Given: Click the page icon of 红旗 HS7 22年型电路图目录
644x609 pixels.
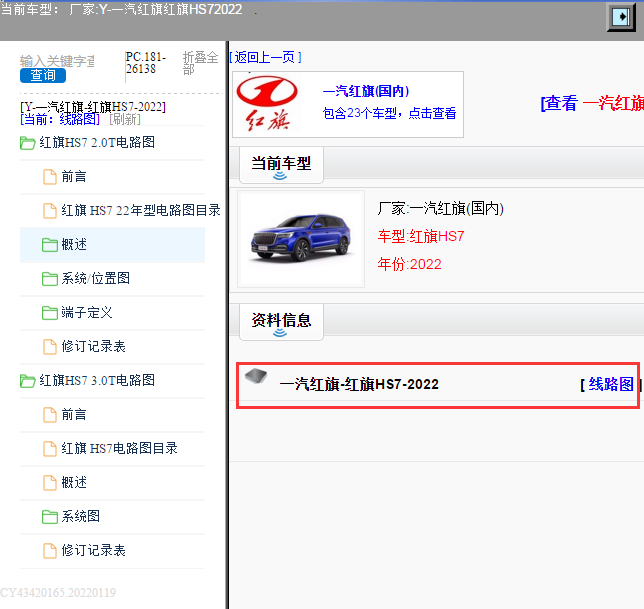Looking at the screenshot, I should (50, 211).
